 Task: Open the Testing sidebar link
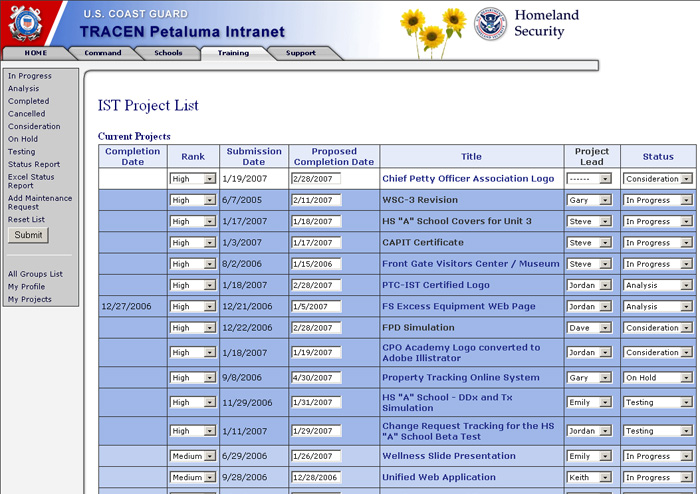(21, 151)
